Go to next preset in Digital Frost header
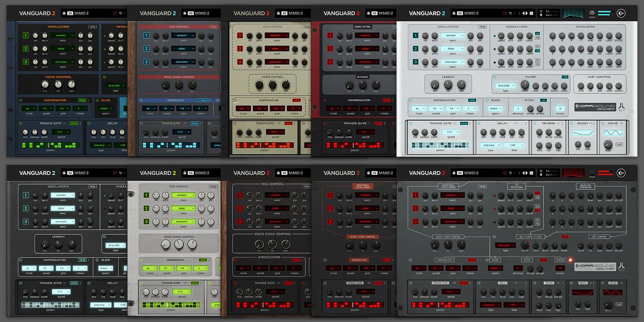The height and width of the screenshot is (322, 644). pos(527,13)
